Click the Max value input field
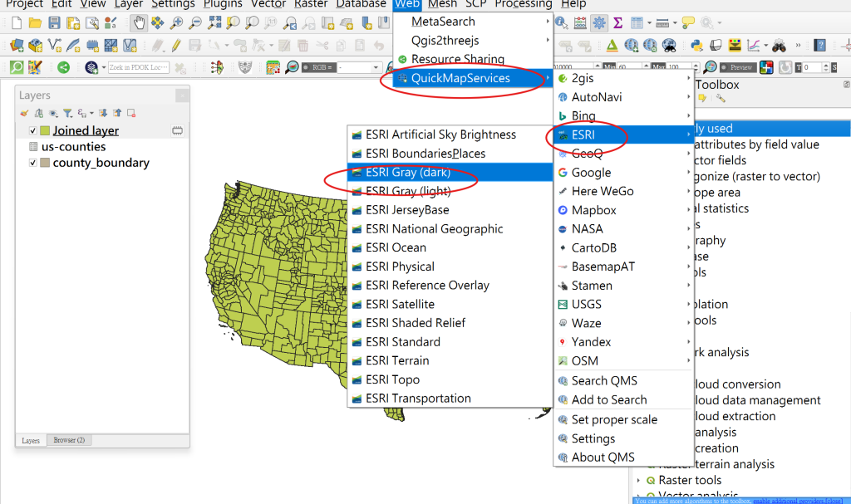851x504 pixels. 680,67
